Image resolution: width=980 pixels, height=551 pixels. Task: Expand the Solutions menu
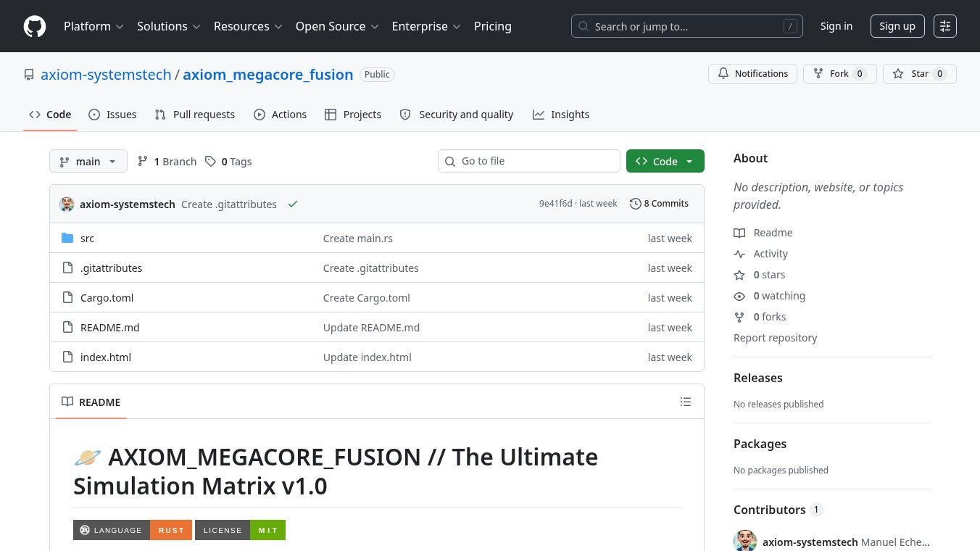click(170, 26)
